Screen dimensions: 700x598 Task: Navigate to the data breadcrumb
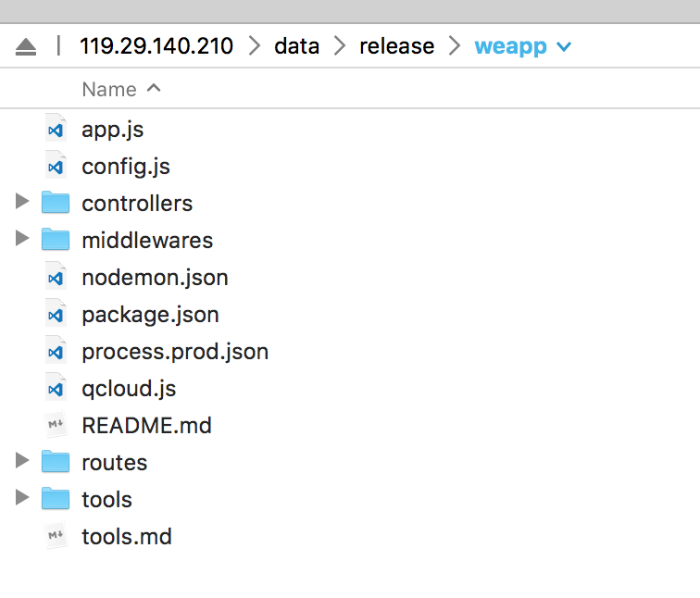[297, 46]
